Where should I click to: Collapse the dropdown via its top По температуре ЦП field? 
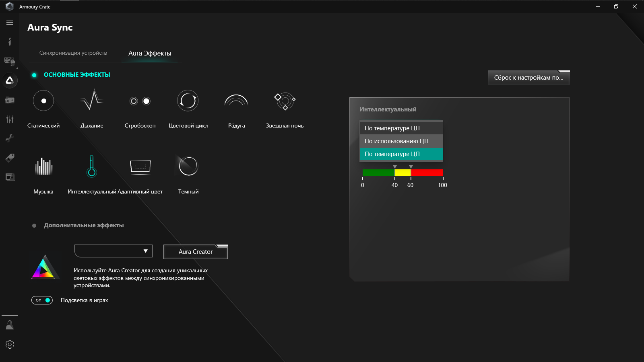pyautogui.click(x=401, y=128)
